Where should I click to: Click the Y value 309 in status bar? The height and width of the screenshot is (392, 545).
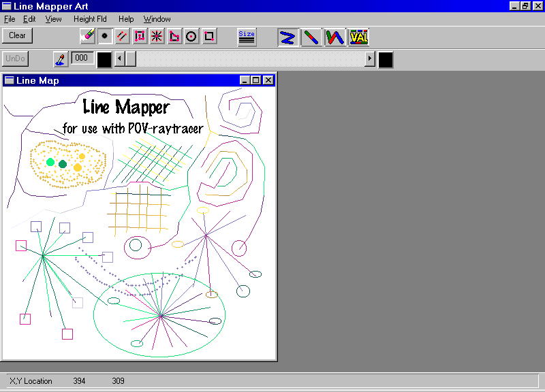coord(118,381)
